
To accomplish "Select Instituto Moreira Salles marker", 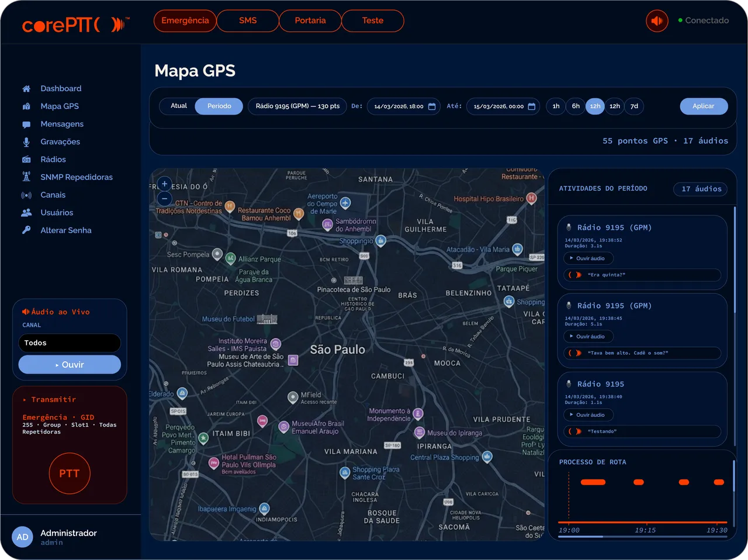I will (276, 344).
